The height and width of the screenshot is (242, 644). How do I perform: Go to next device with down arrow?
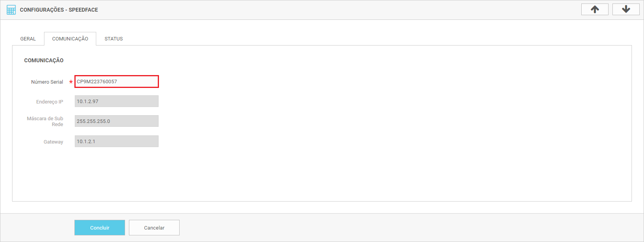click(x=626, y=9)
